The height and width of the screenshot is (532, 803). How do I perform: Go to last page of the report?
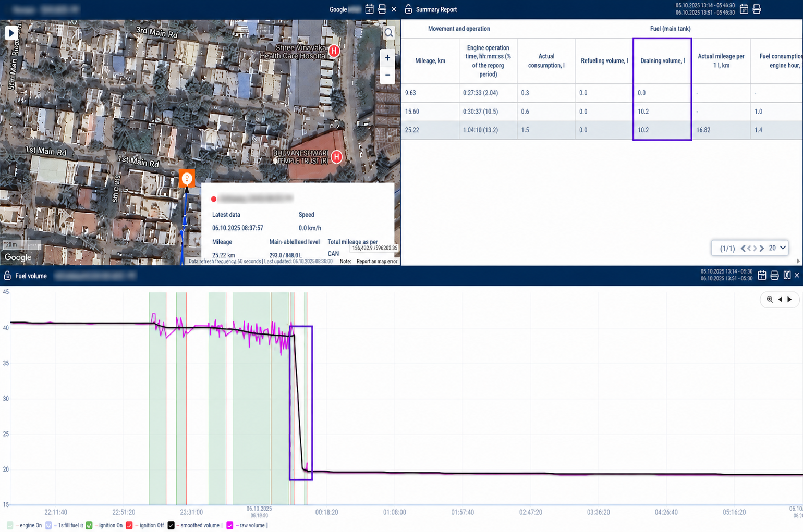pyautogui.click(x=762, y=248)
